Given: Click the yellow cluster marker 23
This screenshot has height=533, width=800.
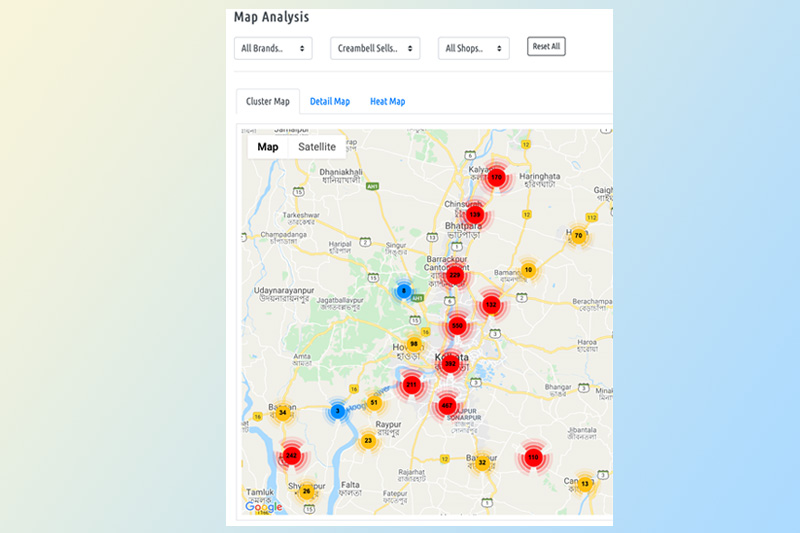Looking at the screenshot, I should [368, 441].
